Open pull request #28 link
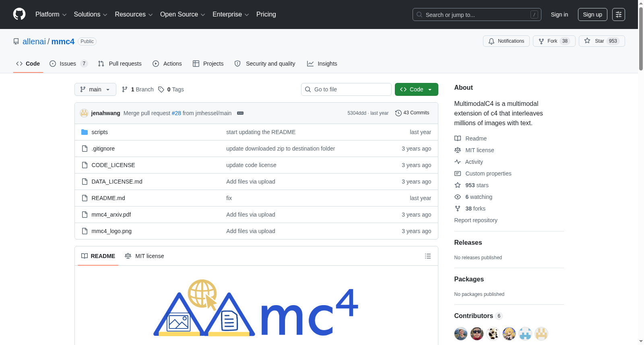This screenshot has width=644, height=345. click(176, 113)
